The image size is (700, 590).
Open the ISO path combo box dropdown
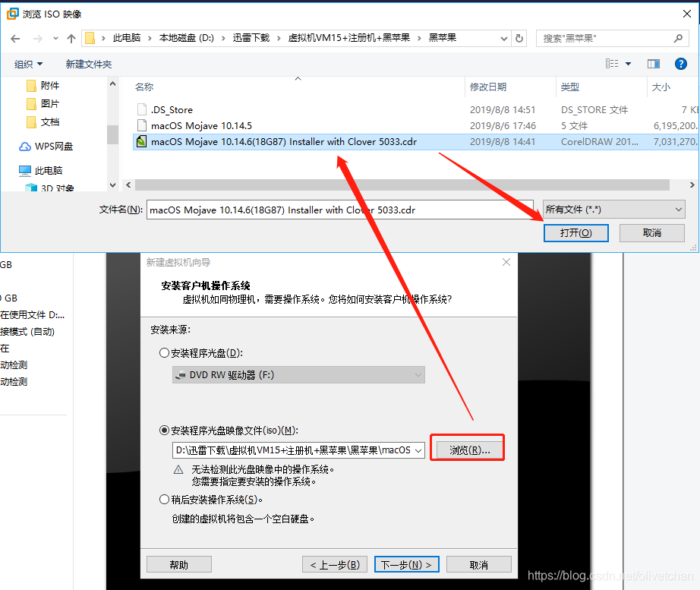(418, 450)
